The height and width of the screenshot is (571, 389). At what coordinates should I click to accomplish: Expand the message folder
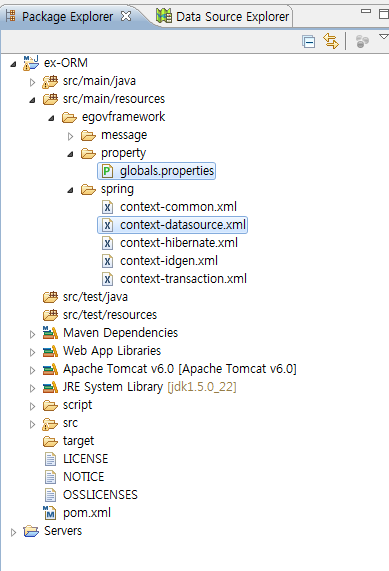click(70, 137)
